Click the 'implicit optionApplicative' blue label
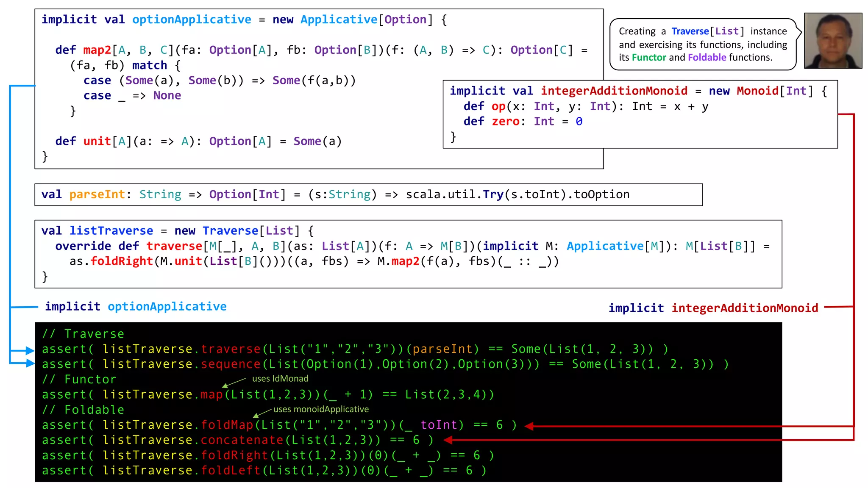 [x=136, y=307]
